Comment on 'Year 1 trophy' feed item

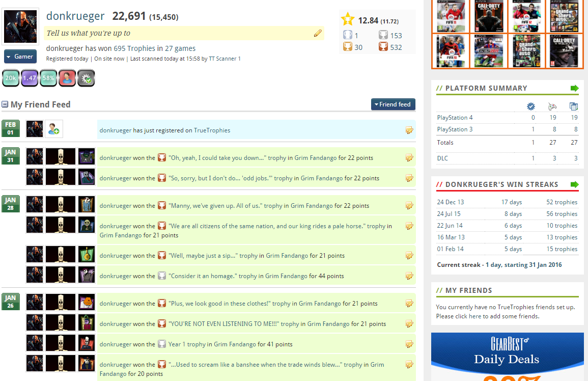click(409, 344)
